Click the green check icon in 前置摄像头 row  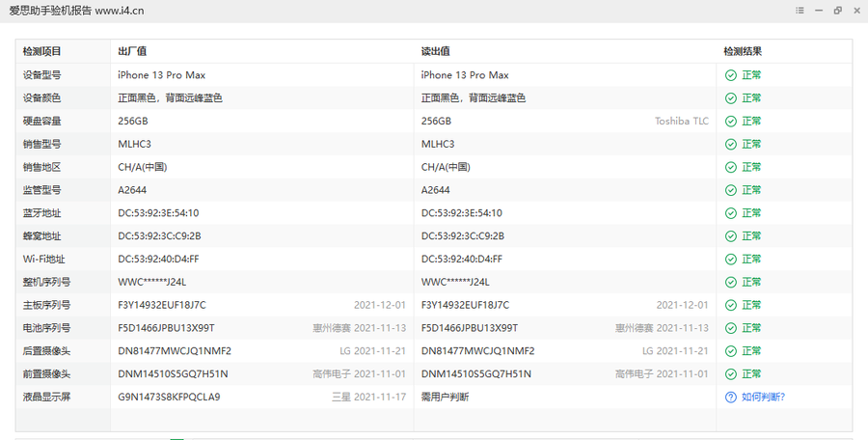tap(731, 374)
